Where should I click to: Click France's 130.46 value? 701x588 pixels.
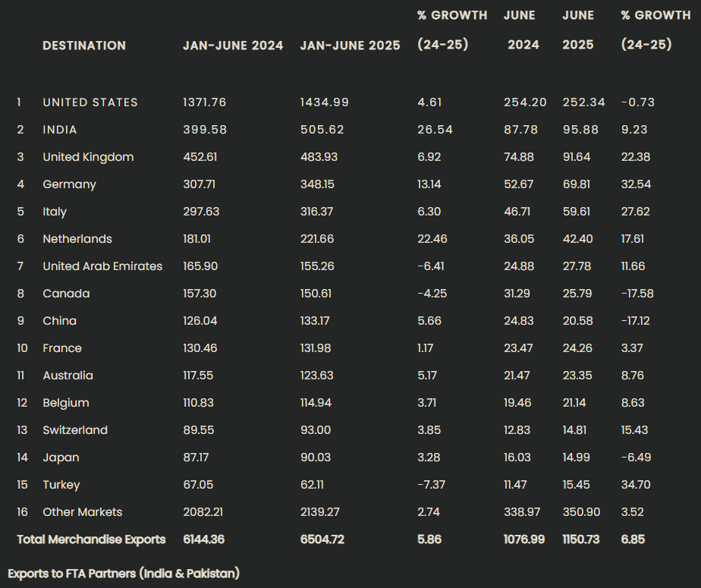(200, 348)
